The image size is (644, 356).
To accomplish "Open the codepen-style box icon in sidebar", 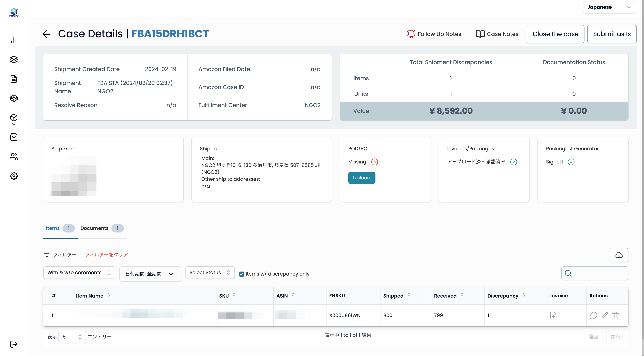I will point(14,98).
